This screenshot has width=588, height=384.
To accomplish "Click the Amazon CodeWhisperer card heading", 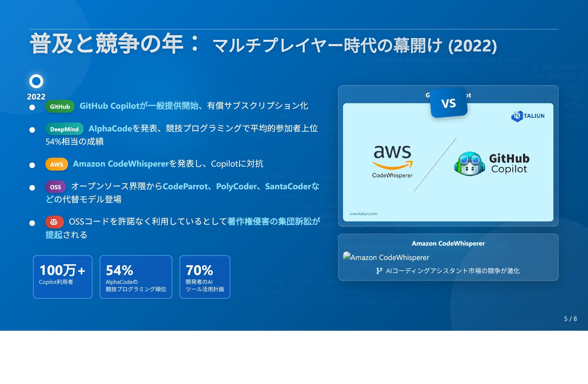I will pos(448,243).
